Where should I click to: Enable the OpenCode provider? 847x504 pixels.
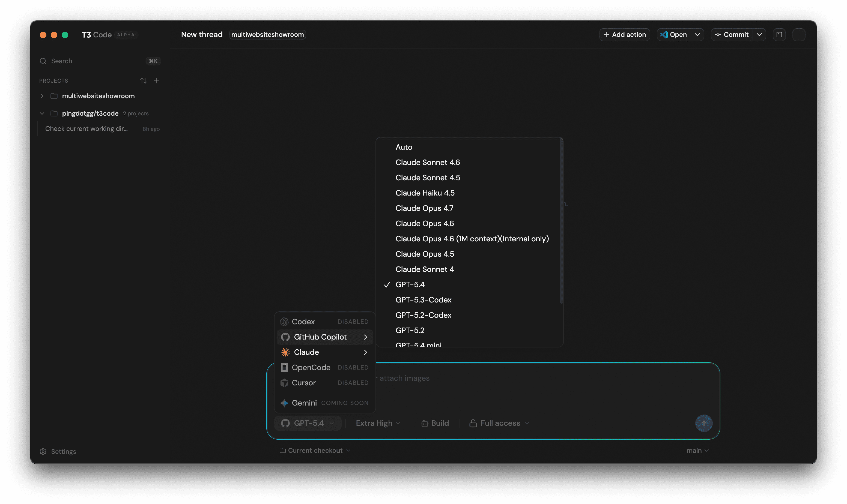click(311, 367)
